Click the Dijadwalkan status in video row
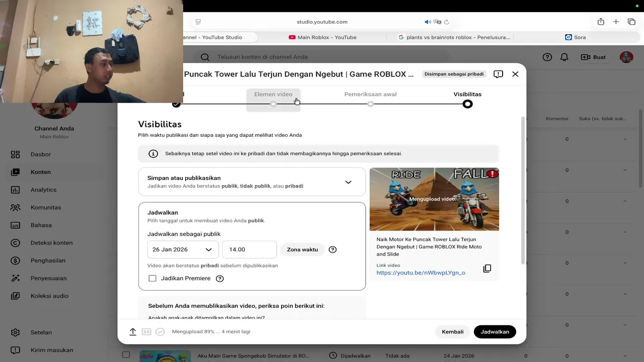Screen dimensions: 644x362 [355, 356]
